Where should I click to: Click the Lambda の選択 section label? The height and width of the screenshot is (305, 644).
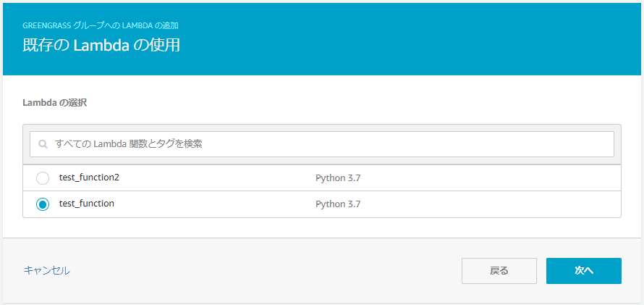coord(55,103)
